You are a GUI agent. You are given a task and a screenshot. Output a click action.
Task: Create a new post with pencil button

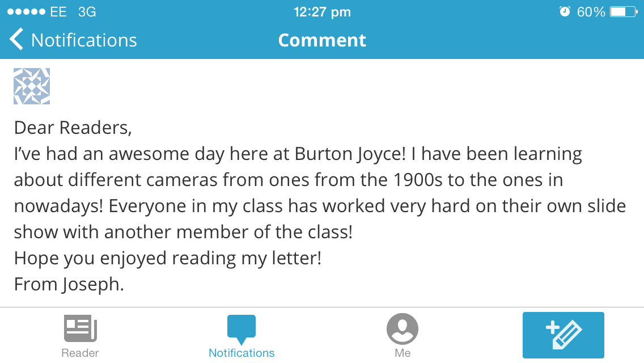coord(563,335)
